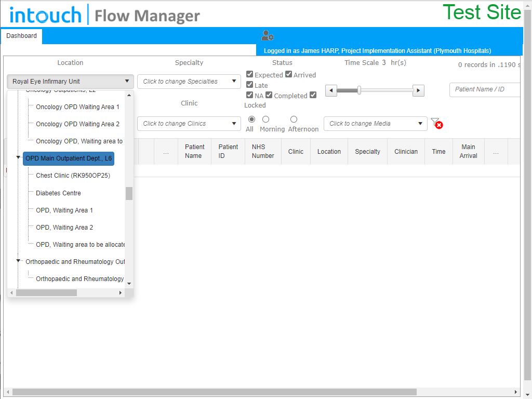532x399 pixels.
Task: Select Diabetes Centre location
Action: pos(58,193)
